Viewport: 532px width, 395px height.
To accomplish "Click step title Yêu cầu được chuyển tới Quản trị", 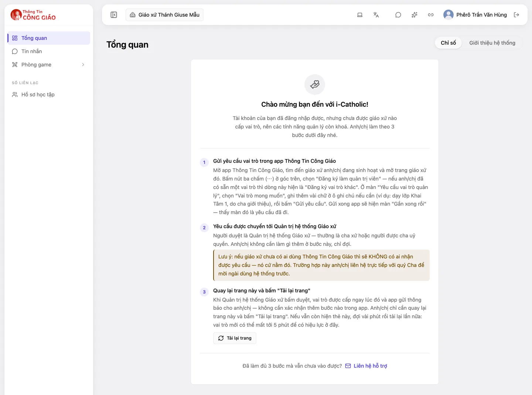I will [x=274, y=226].
